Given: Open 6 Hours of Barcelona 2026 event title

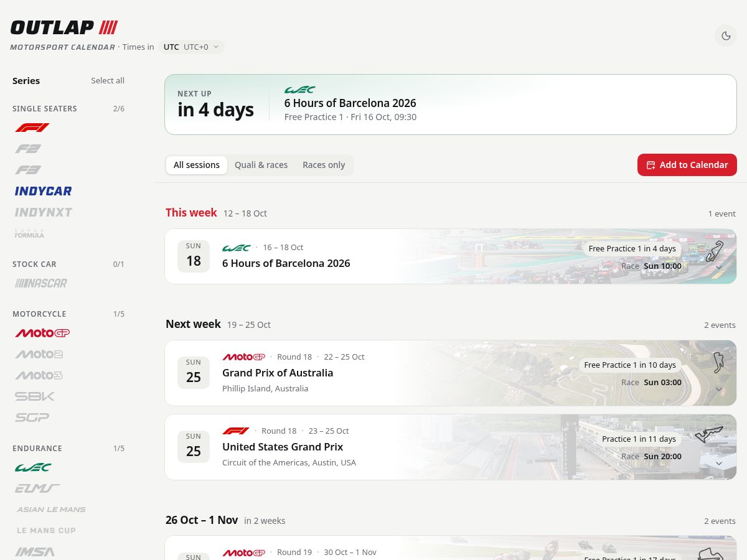Looking at the screenshot, I should click(x=286, y=263).
